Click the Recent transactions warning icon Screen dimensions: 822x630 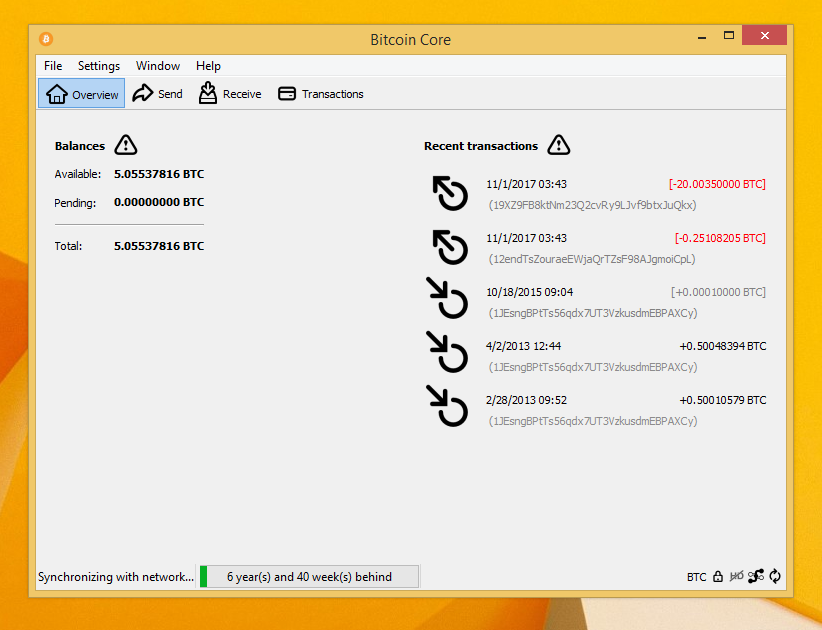pyautogui.click(x=559, y=145)
